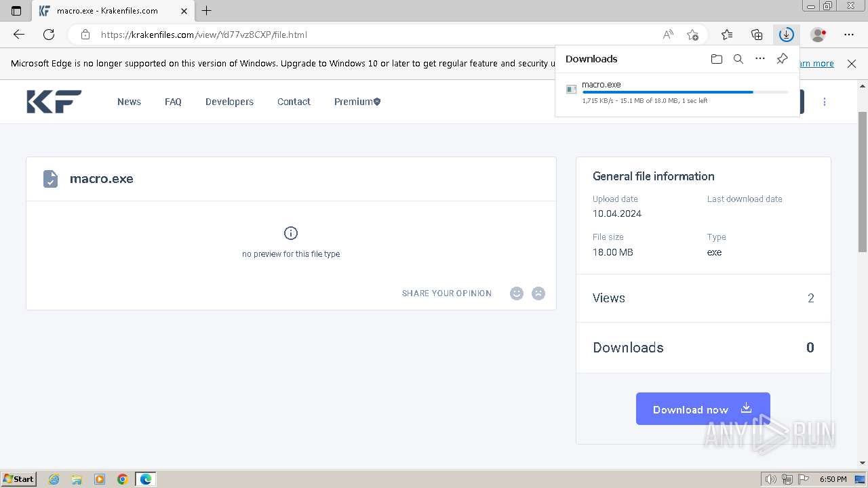This screenshot has width=868, height=488.
Task: Click the Download now button
Action: pos(703,409)
